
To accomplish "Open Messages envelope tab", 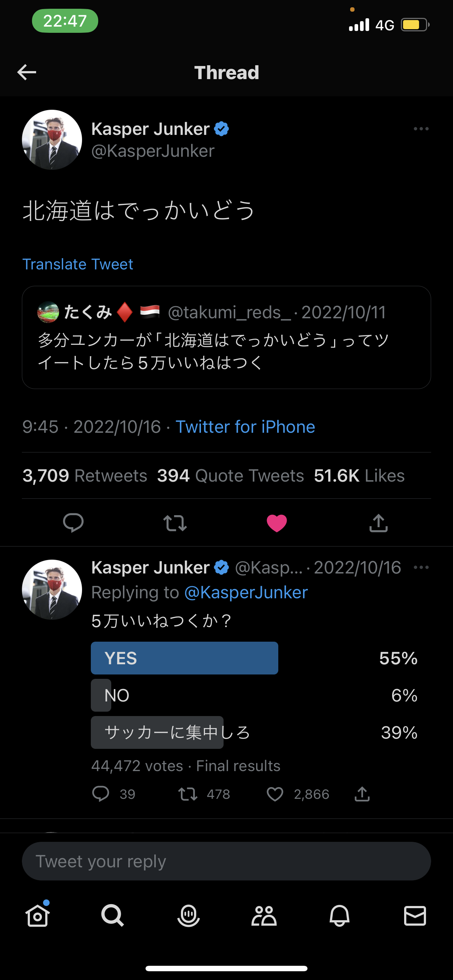I will [415, 915].
